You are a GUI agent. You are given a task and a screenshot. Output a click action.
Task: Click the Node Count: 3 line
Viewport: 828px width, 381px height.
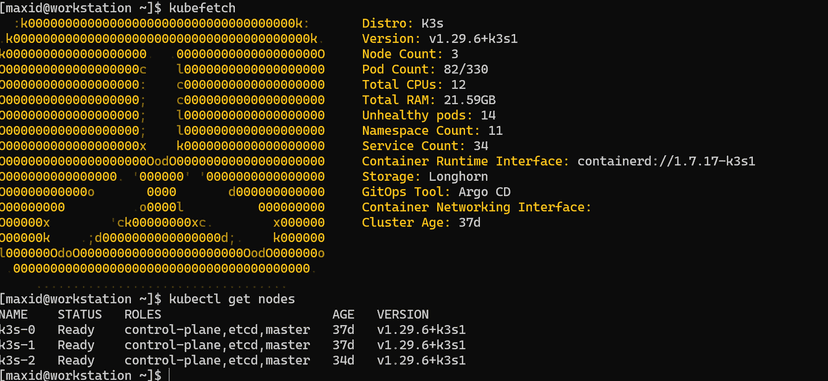click(410, 54)
